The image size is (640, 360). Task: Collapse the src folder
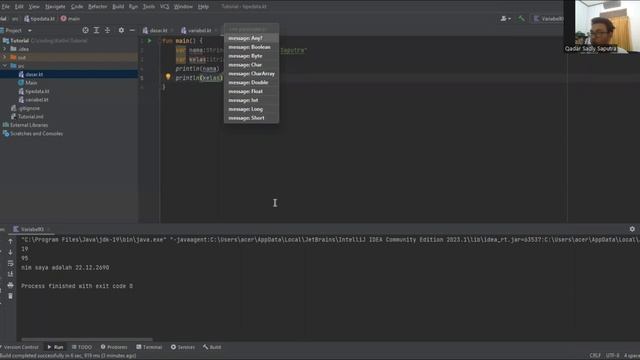point(4,66)
